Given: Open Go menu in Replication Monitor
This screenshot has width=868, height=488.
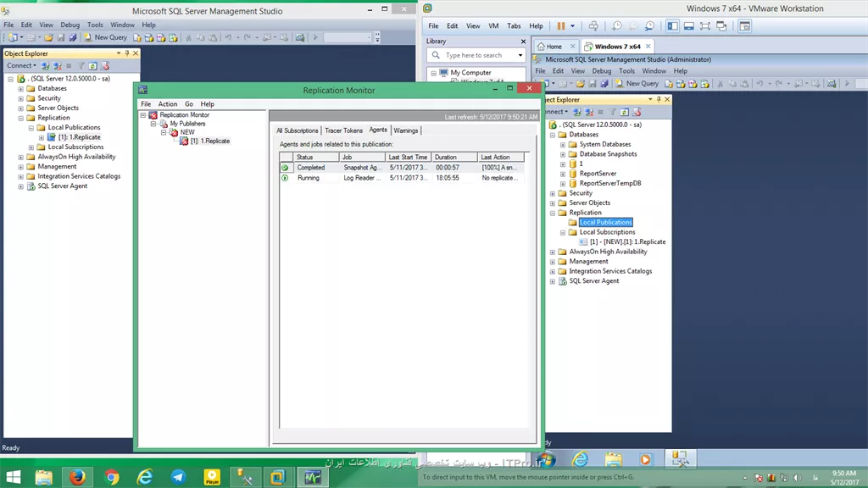Looking at the screenshot, I should point(189,104).
